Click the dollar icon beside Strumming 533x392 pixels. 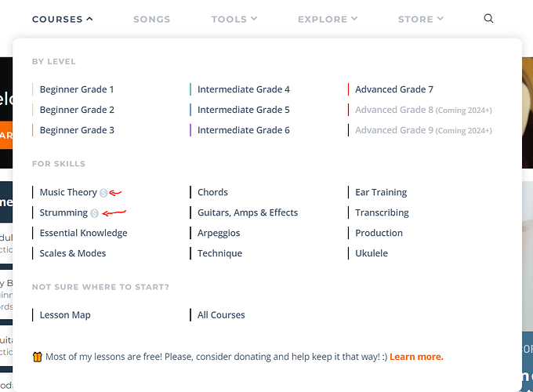(x=94, y=213)
